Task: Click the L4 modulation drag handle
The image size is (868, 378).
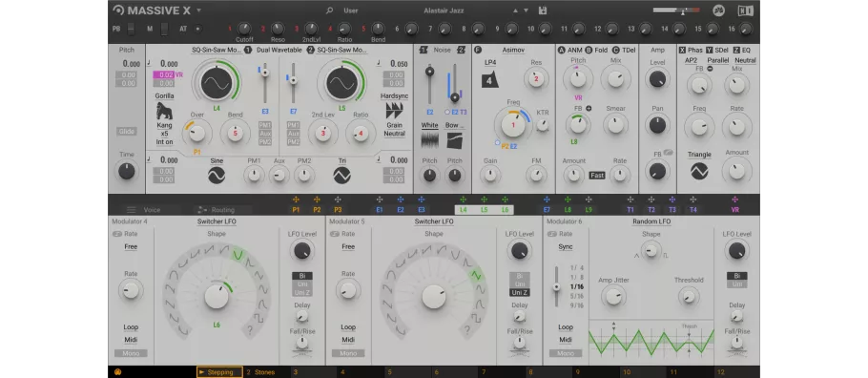Action: (463, 199)
